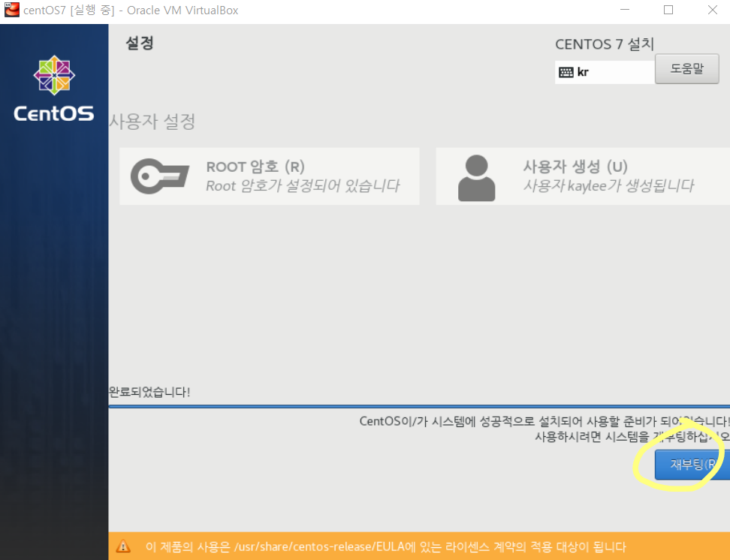Click the 재부팅(R) reboot button

(692, 464)
